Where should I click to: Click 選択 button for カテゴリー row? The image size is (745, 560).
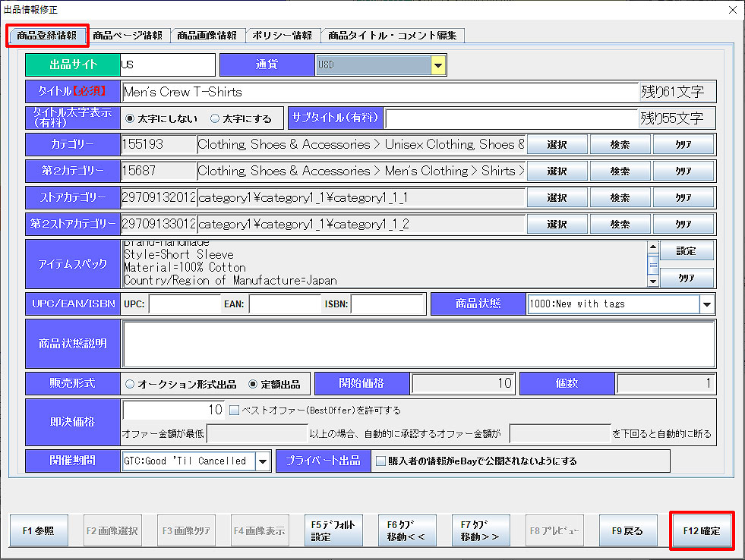click(x=557, y=145)
